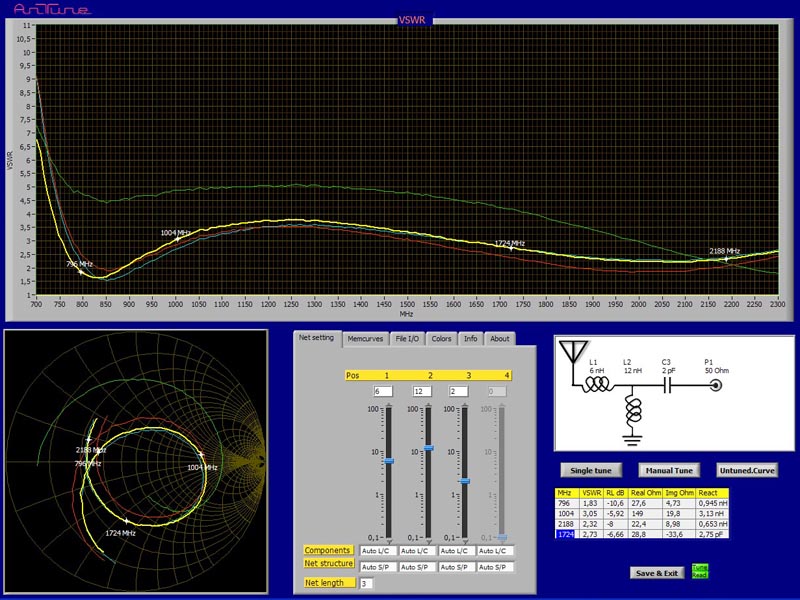The width and height of the screenshot is (800, 600).
Task: Click the 796 MHz marker on the VSWR graph
Action: tap(81, 272)
